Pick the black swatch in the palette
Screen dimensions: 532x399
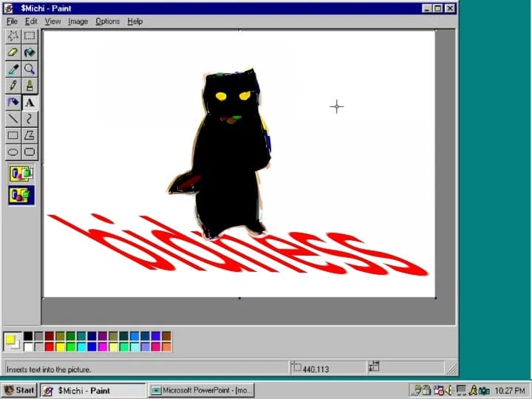click(x=28, y=336)
